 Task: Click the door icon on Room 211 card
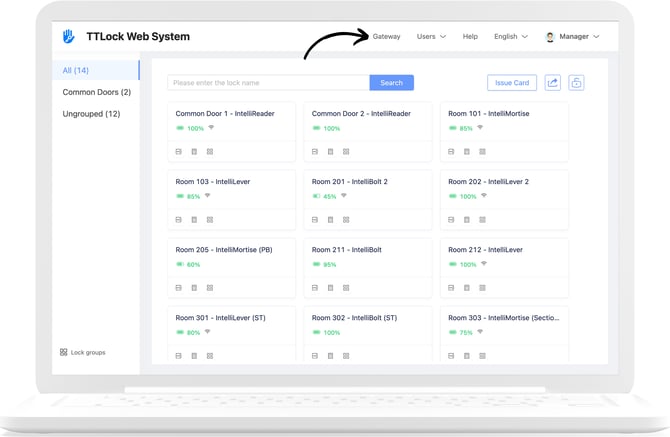[x=330, y=288]
